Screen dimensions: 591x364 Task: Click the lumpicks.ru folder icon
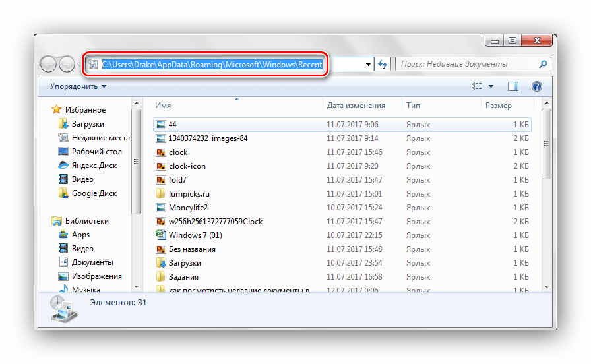coord(160,194)
